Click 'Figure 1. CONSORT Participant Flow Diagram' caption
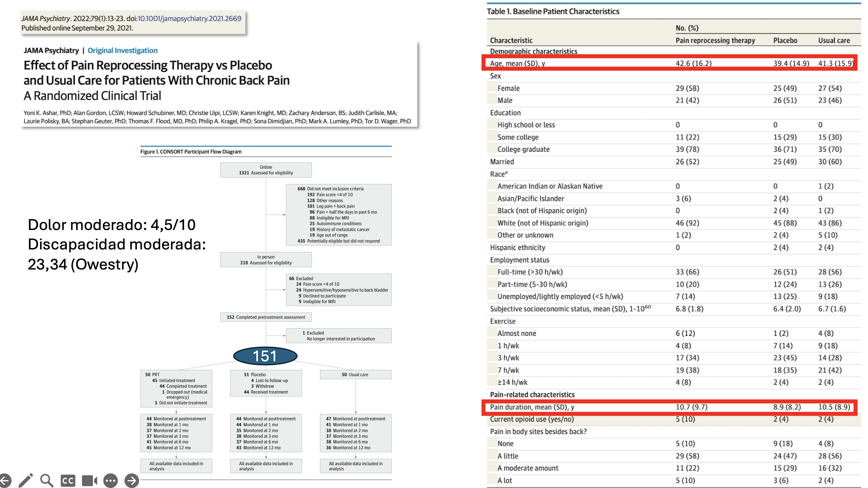The image size is (868, 488). [x=191, y=152]
